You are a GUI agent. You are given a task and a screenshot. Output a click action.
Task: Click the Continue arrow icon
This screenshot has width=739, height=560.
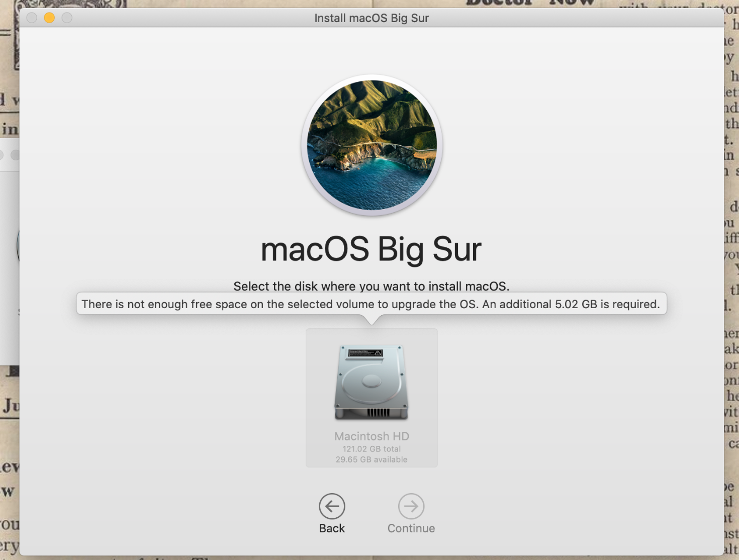411,506
